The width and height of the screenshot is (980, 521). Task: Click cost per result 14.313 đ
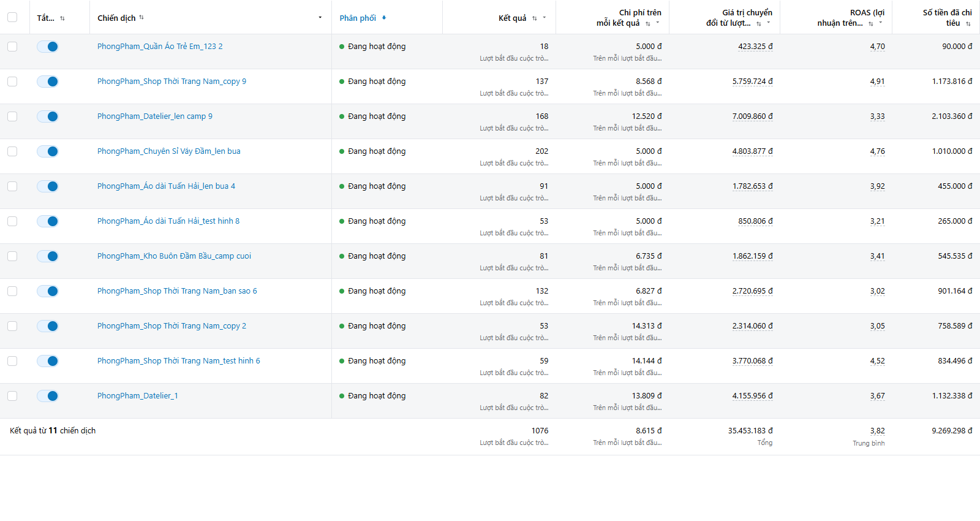647,326
